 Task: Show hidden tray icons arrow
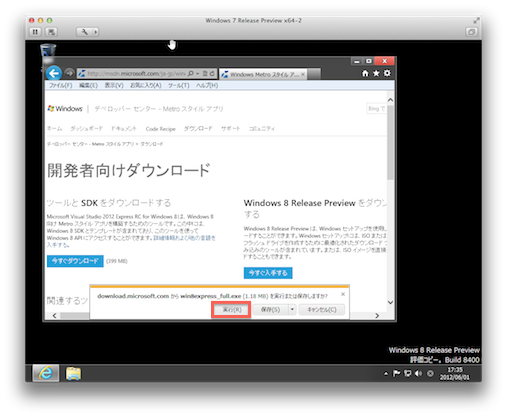coord(386,374)
